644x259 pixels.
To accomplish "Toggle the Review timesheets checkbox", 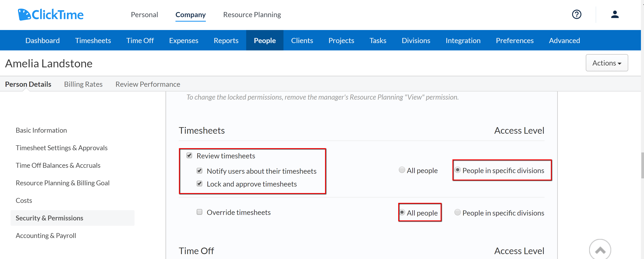I will [189, 156].
